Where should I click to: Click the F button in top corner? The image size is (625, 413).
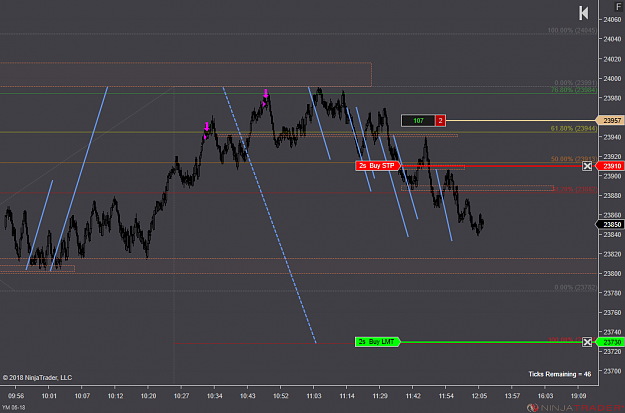pyautogui.click(x=619, y=6)
